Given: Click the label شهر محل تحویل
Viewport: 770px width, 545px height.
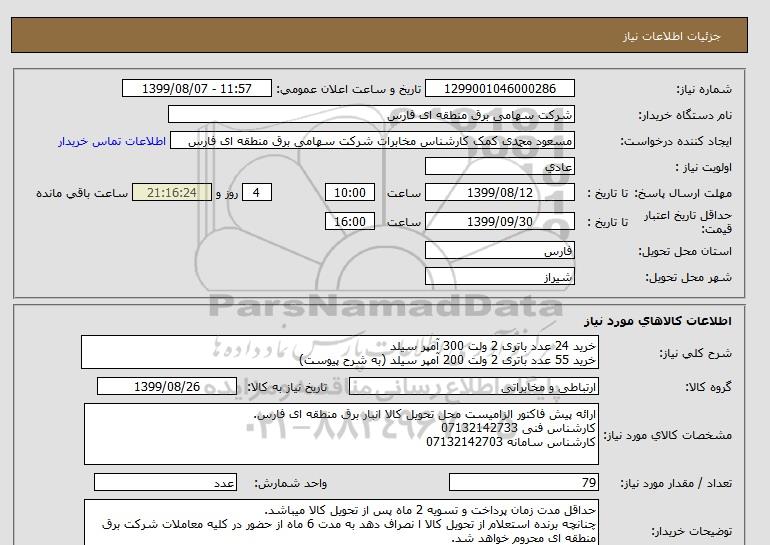Looking at the screenshot, I should tap(688, 277).
